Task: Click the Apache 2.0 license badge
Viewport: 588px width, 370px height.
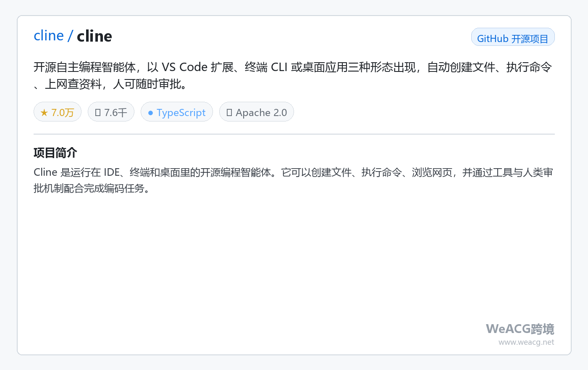Action: [x=257, y=112]
